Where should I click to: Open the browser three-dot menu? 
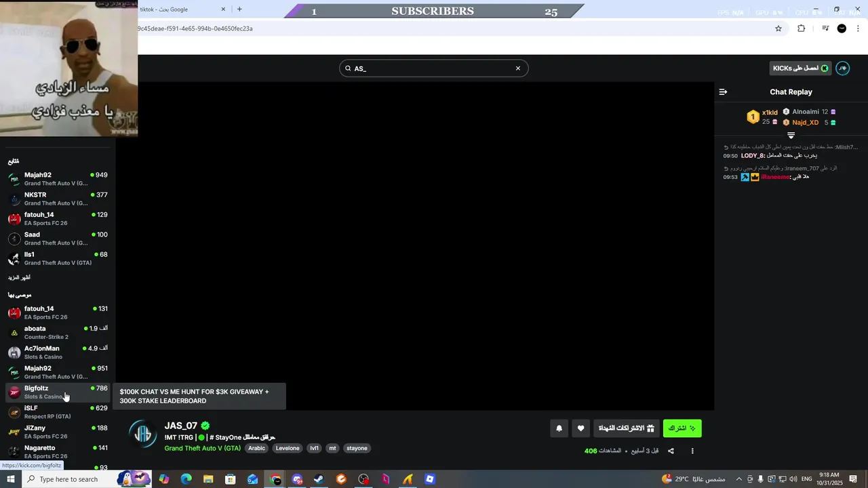(859, 28)
